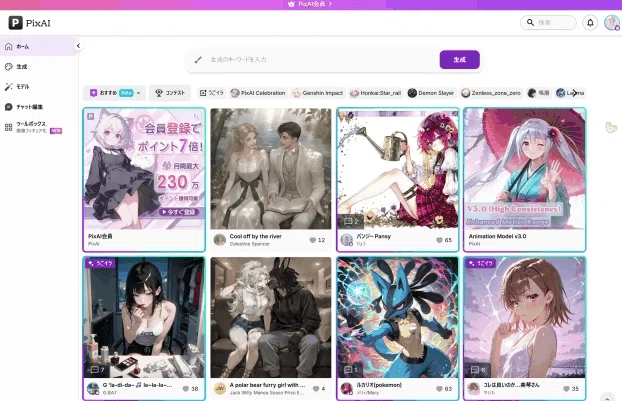The height and width of the screenshot is (401, 622).
Task: Click the PixAI logo icon
Action: coord(15,23)
